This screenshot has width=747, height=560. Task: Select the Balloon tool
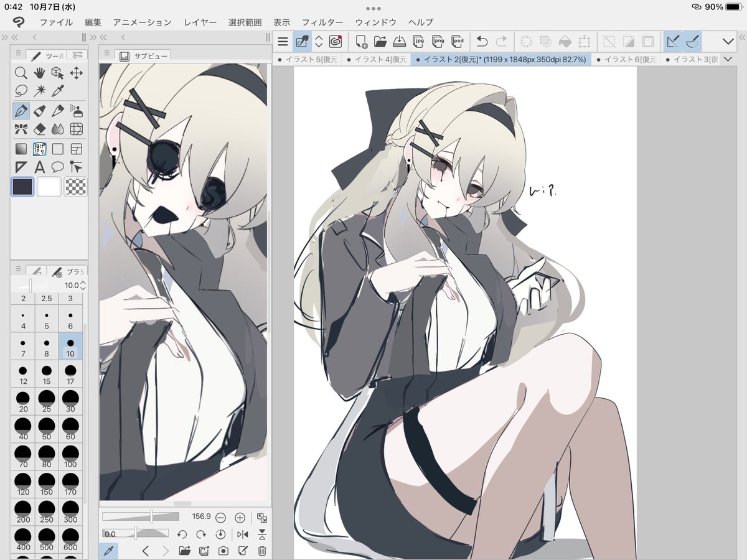(x=58, y=167)
